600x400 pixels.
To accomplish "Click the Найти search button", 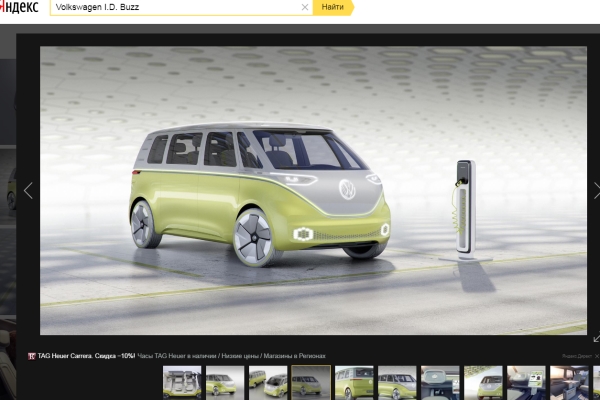I will [332, 7].
